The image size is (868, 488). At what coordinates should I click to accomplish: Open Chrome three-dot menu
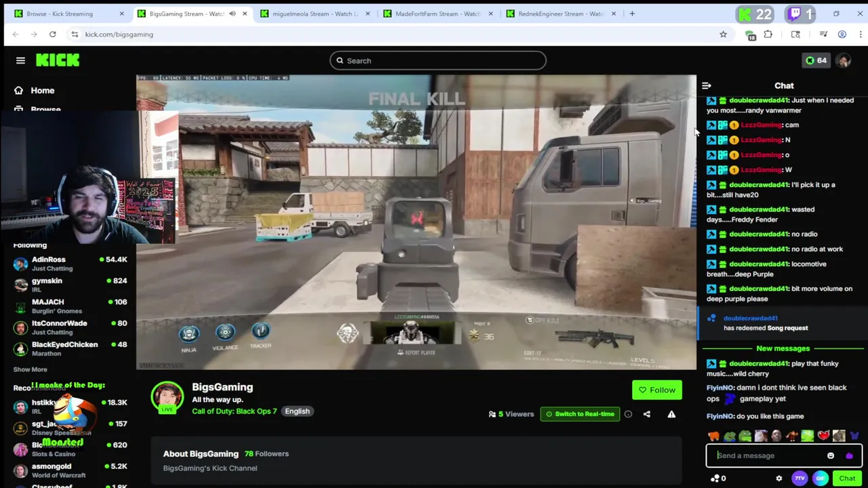[x=861, y=34]
